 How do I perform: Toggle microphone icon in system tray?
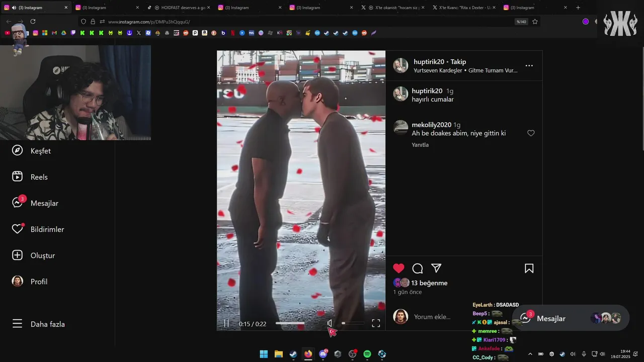coord(584,354)
